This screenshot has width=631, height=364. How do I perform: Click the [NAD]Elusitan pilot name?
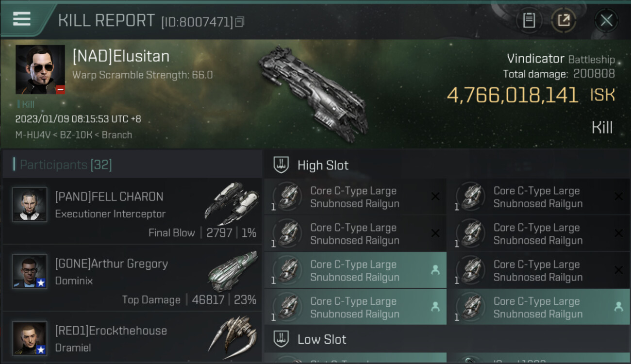121,56
